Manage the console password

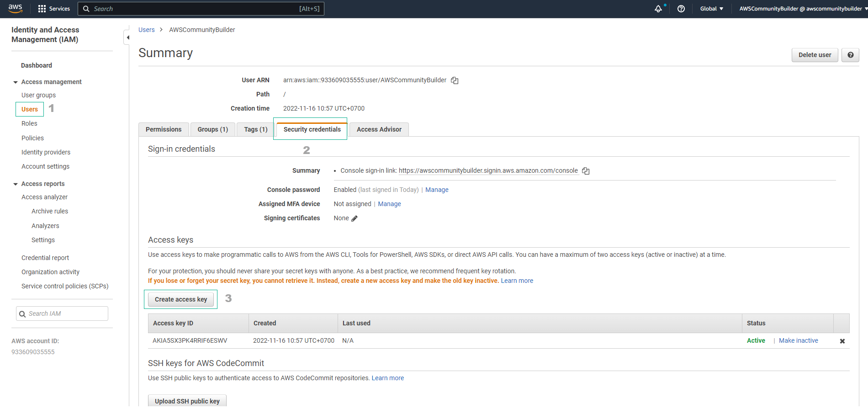point(437,190)
